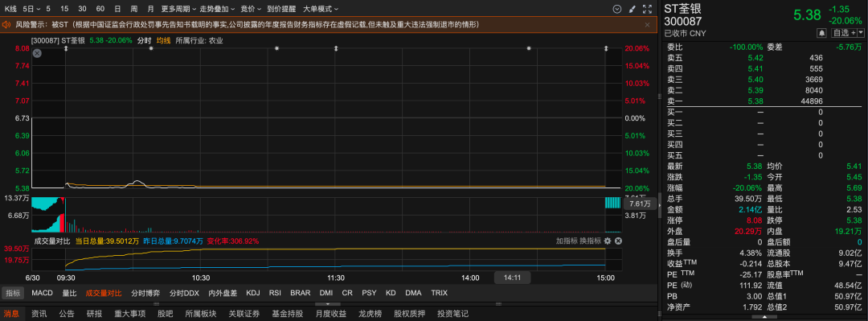
Task: Expand 竞价 dropdown
Action: (x=251, y=9)
